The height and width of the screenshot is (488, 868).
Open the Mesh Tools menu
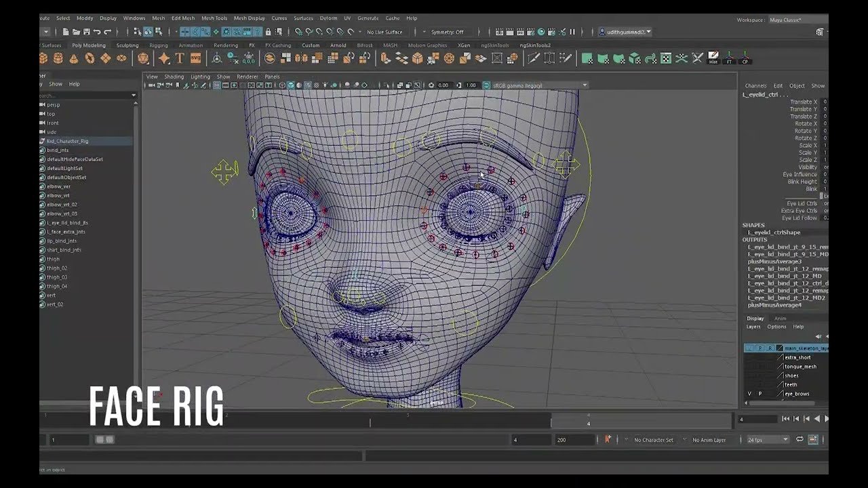[x=214, y=18]
